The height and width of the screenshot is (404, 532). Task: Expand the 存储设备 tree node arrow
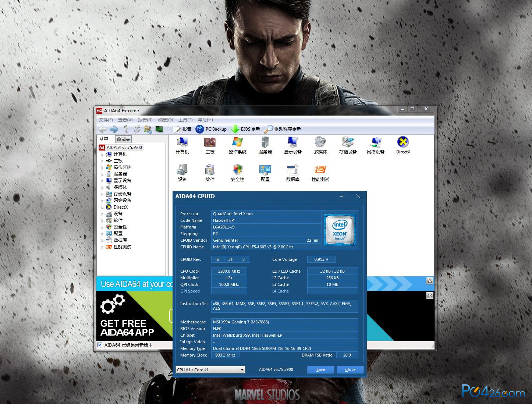[x=103, y=194]
